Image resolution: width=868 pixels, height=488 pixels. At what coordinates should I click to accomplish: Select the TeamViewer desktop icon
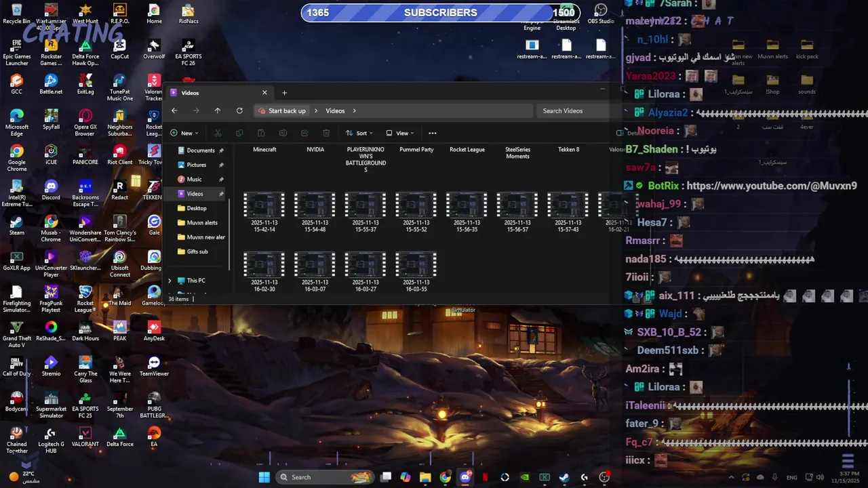pos(154,366)
